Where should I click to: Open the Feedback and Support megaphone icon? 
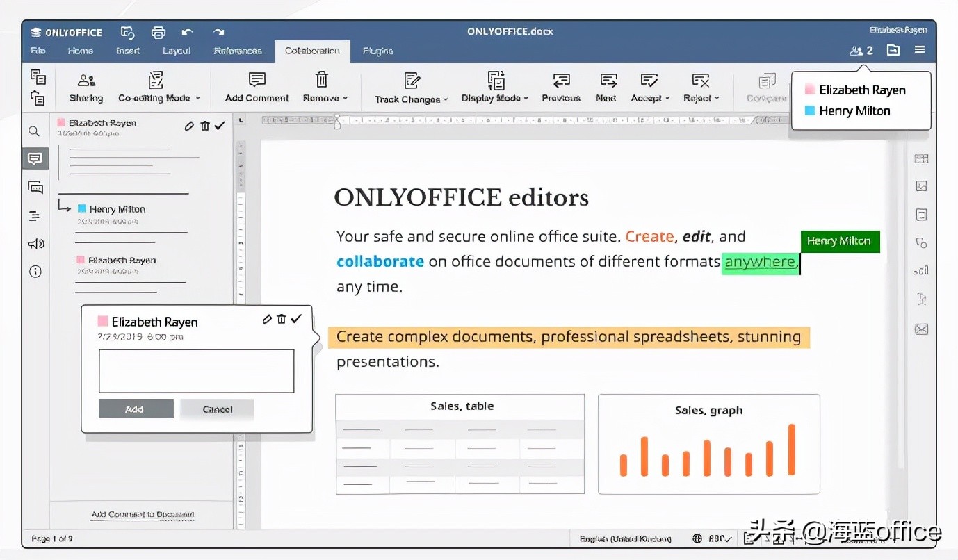(35, 243)
